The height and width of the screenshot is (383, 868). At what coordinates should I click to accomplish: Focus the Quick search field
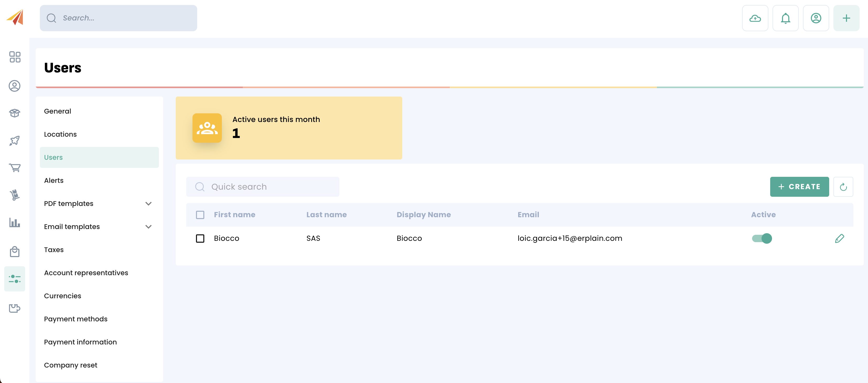pos(263,187)
